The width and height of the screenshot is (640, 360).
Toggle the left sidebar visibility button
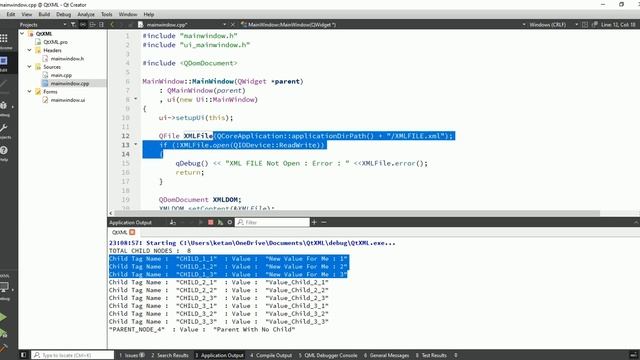(23, 355)
